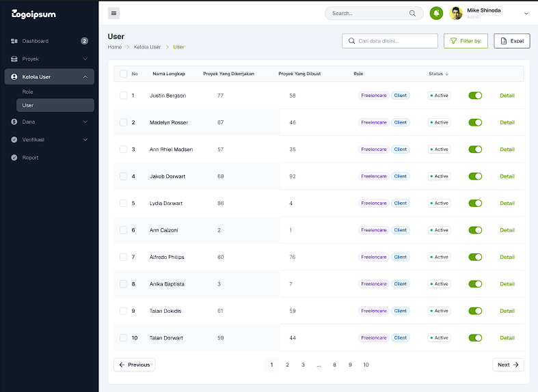Image resolution: width=538 pixels, height=392 pixels.
Task: Click breadcrumb chevron after Kelola User
Action: click(x=167, y=47)
